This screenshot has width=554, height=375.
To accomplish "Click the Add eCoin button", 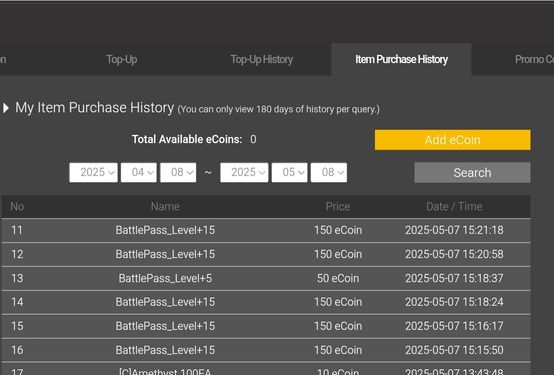I will (x=453, y=140).
